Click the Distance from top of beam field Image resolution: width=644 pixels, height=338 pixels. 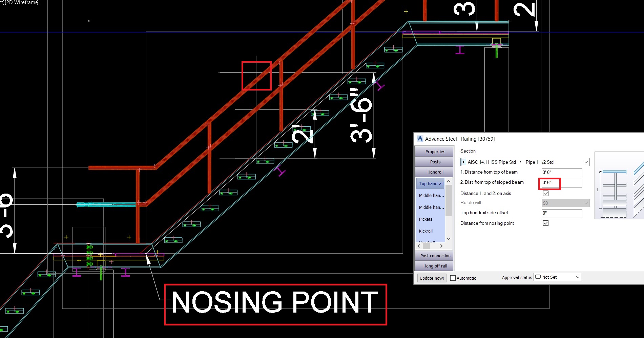(x=562, y=172)
